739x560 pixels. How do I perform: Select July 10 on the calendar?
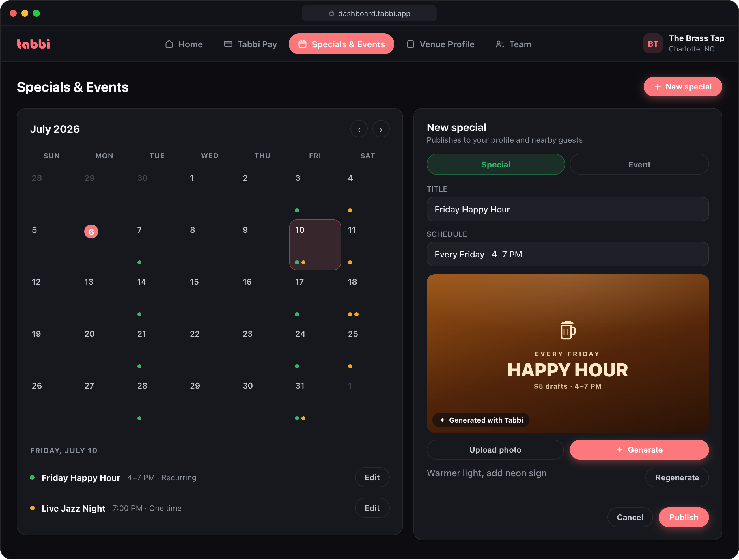click(315, 245)
